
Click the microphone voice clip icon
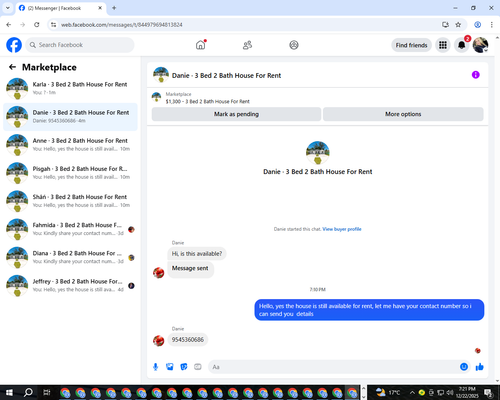coord(155,367)
